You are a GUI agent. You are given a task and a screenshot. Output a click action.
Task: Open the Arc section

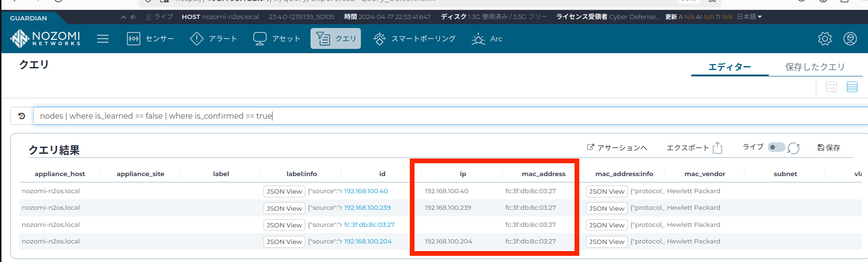click(x=487, y=38)
